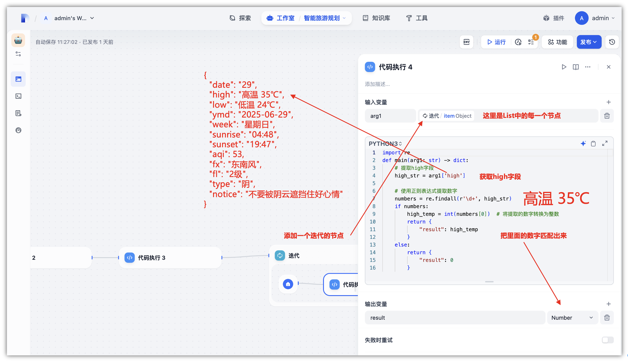Screen dimensions: 628x364
Task: Click the 添加描述 description field
Action: (x=377, y=84)
